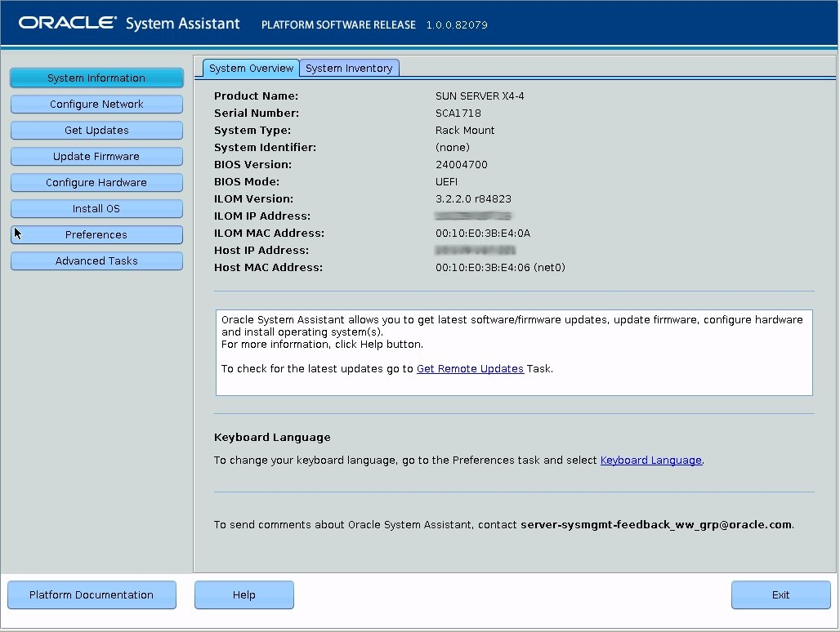This screenshot has width=840, height=632.
Task: Go to the Configure Hardware task
Action: click(x=96, y=182)
